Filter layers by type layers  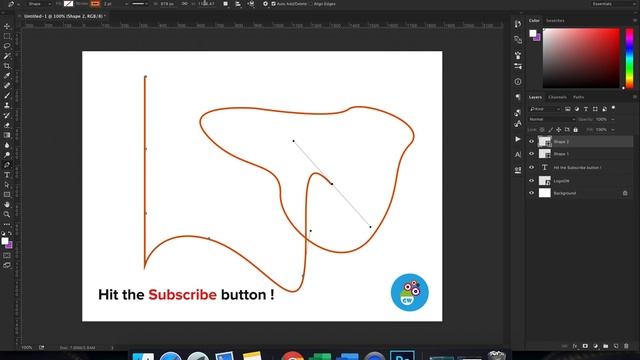586,109
